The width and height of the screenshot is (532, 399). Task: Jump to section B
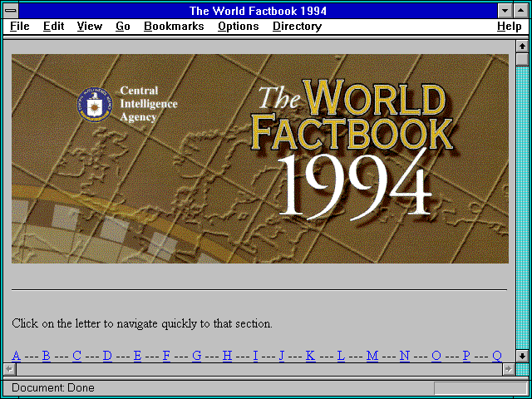pyautogui.click(x=47, y=356)
